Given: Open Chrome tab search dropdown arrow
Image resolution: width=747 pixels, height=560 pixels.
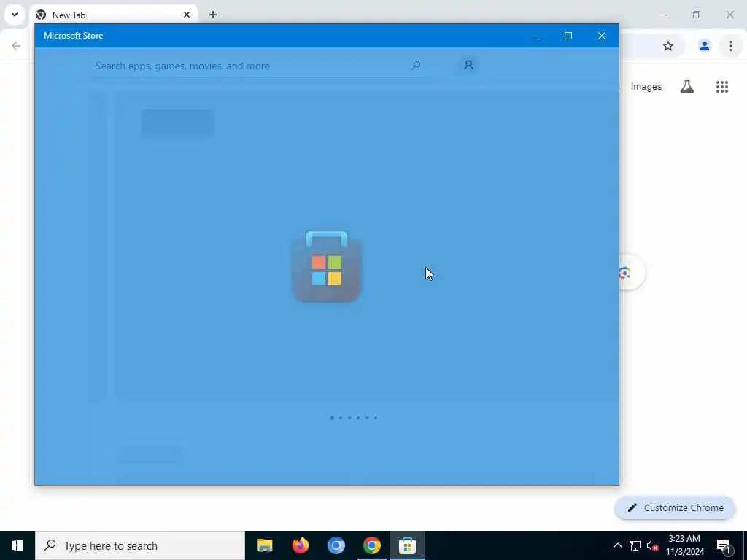Looking at the screenshot, I should tap(15, 15).
